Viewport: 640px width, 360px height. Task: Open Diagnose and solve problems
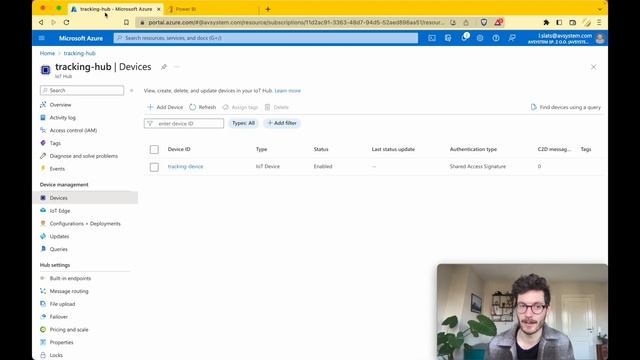tap(84, 156)
